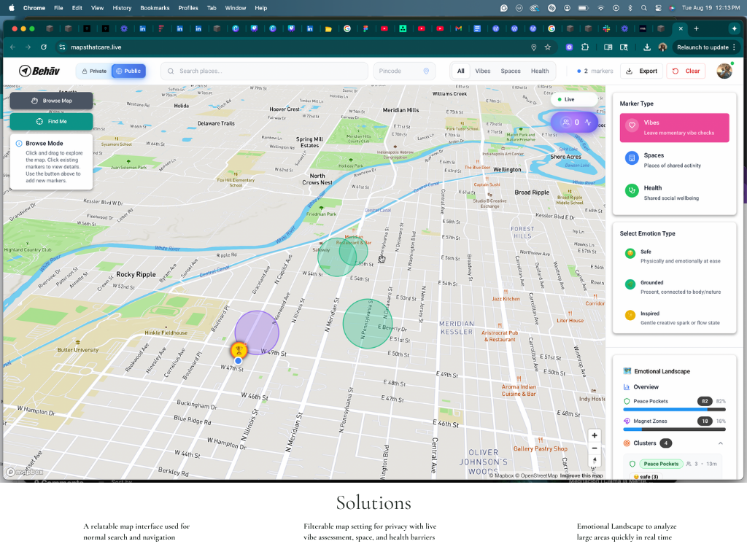Image resolution: width=747 pixels, height=560 pixels.
Task: Click the green circle near E Beverly Dr
Action: 368,323
